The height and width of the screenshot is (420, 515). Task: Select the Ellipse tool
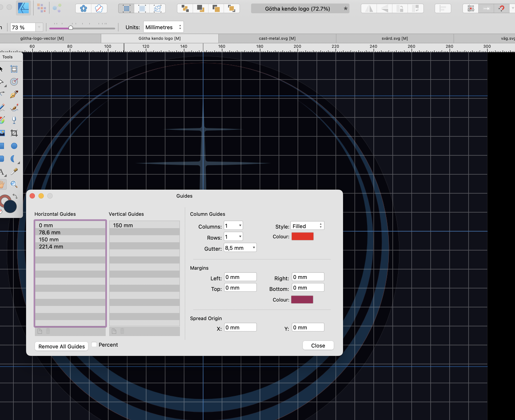[x=14, y=146]
